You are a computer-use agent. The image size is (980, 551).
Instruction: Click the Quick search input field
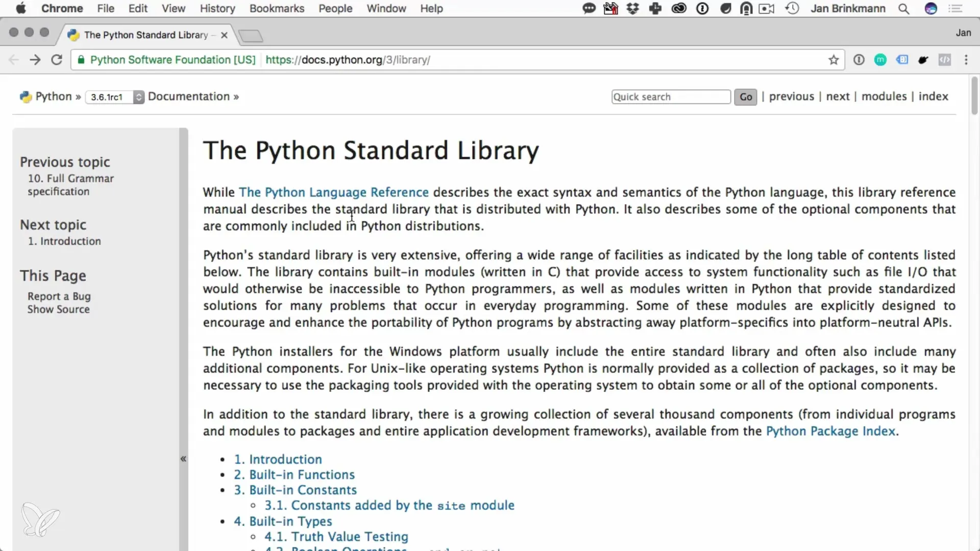[671, 97]
